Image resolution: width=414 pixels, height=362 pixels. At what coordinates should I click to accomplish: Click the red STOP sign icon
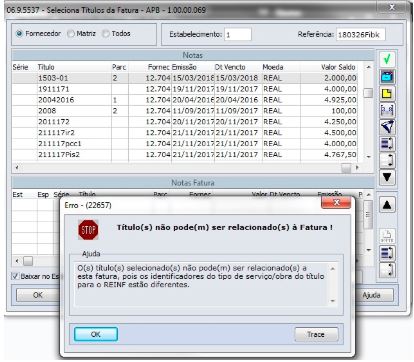click(88, 230)
